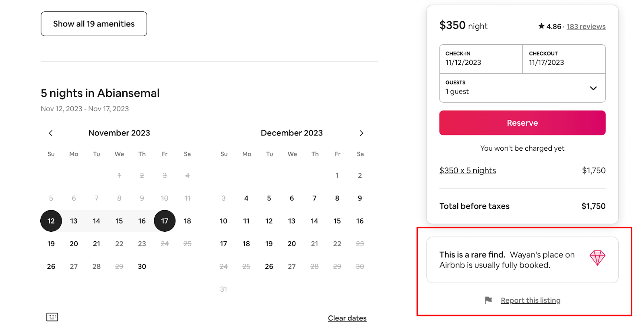The image size is (644, 330).
Task: Choose November 20 on the calendar
Action: pos(74,244)
